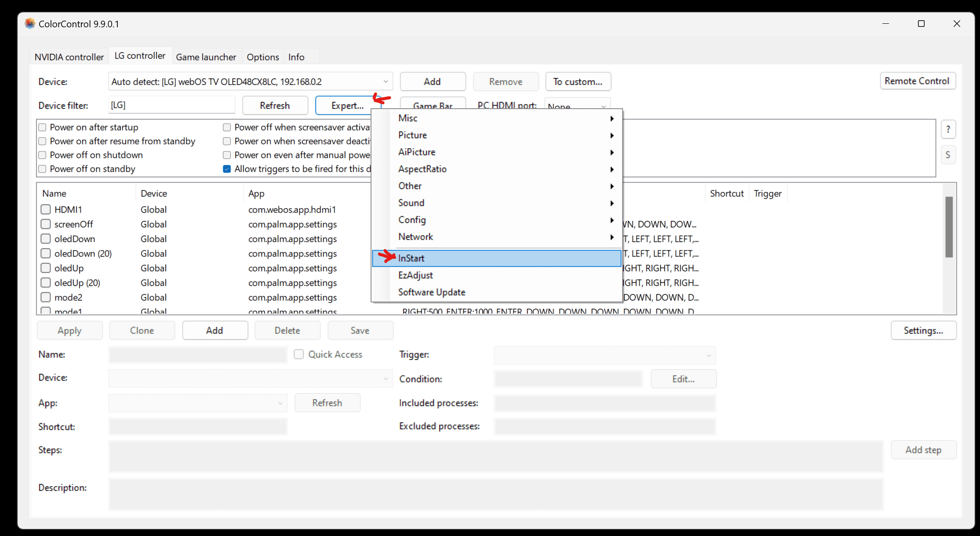Enable Power on even after manual power off
The height and width of the screenshot is (536, 980).
click(x=227, y=155)
